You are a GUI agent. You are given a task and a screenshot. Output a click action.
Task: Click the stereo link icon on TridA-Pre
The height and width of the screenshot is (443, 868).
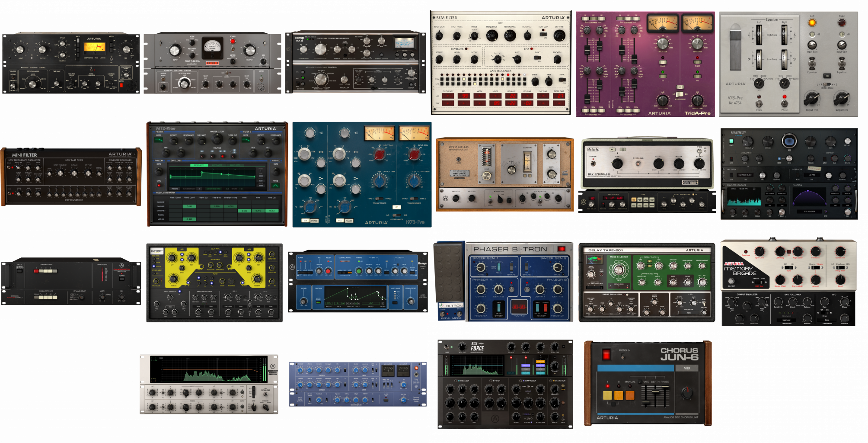point(680,87)
